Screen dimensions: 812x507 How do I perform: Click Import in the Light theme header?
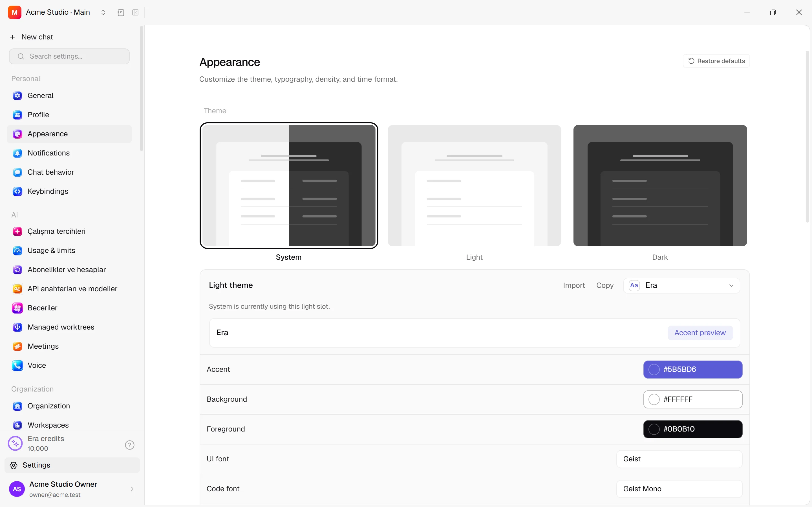574,285
